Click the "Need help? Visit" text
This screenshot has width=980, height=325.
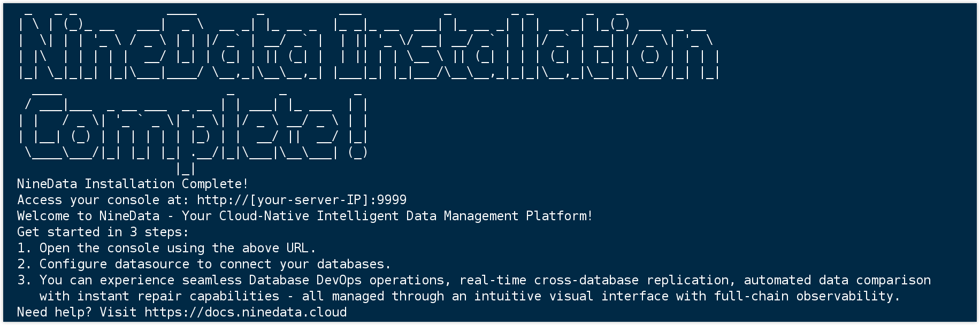[76, 312]
